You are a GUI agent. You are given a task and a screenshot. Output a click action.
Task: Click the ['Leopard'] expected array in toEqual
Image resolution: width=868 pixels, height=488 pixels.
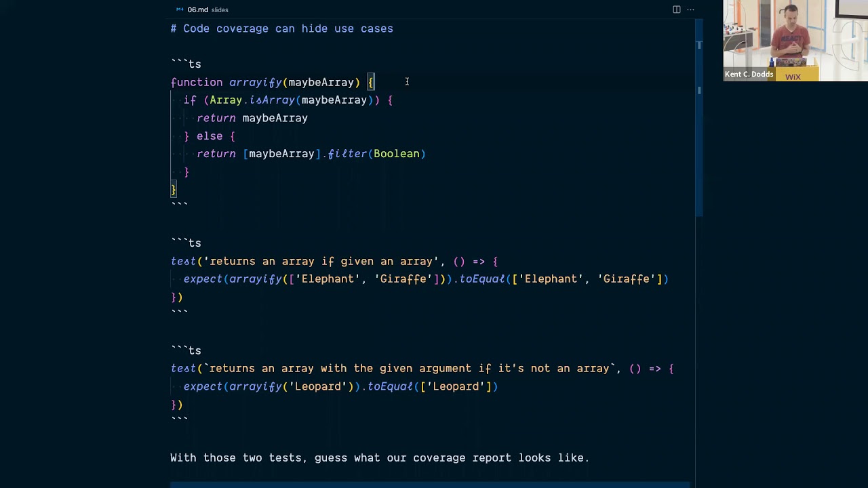(x=456, y=386)
